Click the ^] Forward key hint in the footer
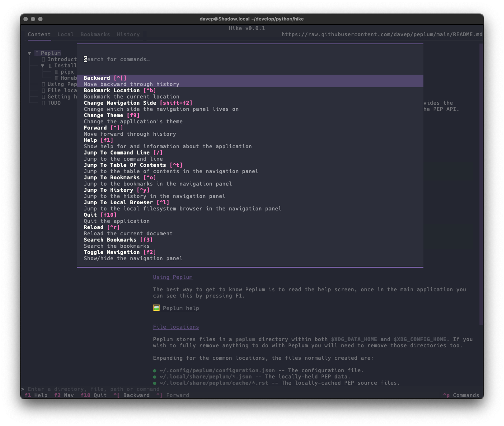This screenshot has width=504, height=426. [x=173, y=395]
